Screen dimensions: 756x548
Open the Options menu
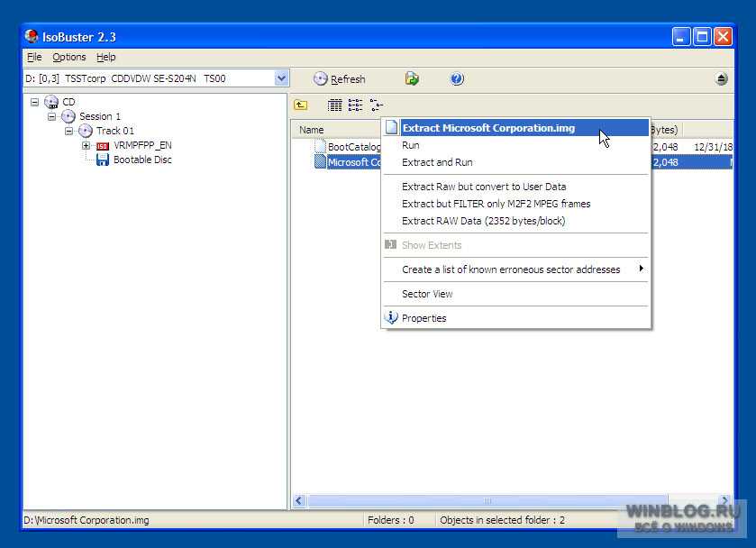tap(69, 57)
